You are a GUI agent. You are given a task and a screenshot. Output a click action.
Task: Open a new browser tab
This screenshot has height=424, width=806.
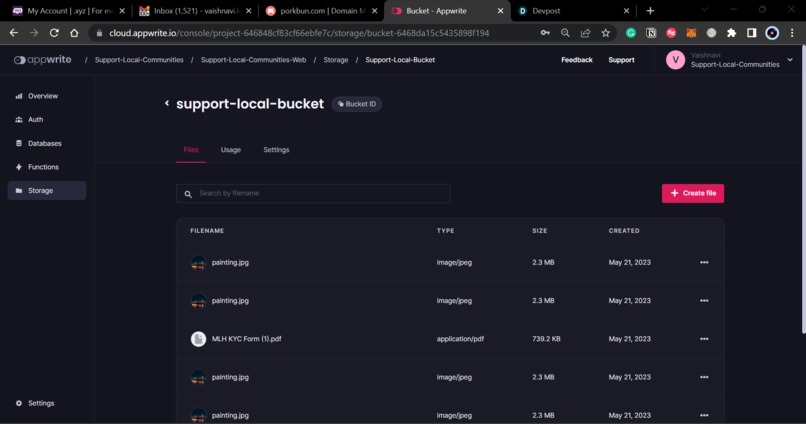tap(650, 11)
